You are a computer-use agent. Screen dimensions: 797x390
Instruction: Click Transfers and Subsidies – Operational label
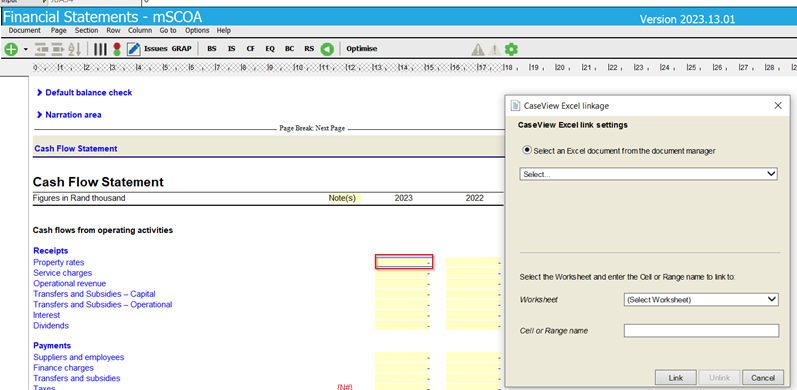pyautogui.click(x=103, y=305)
